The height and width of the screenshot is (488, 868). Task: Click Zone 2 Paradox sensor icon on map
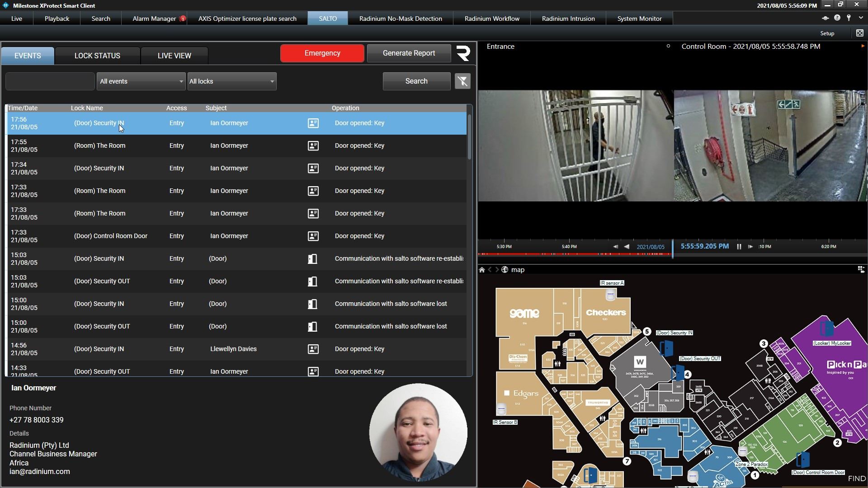(x=743, y=451)
